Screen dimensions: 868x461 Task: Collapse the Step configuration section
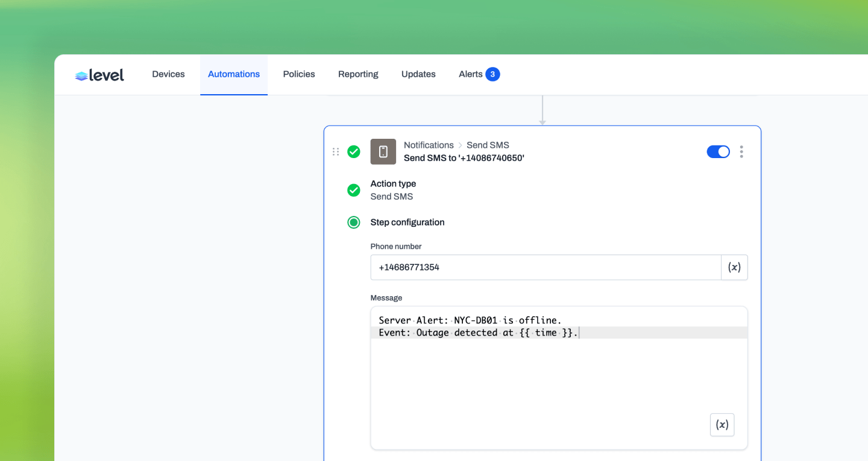(407, 222)
